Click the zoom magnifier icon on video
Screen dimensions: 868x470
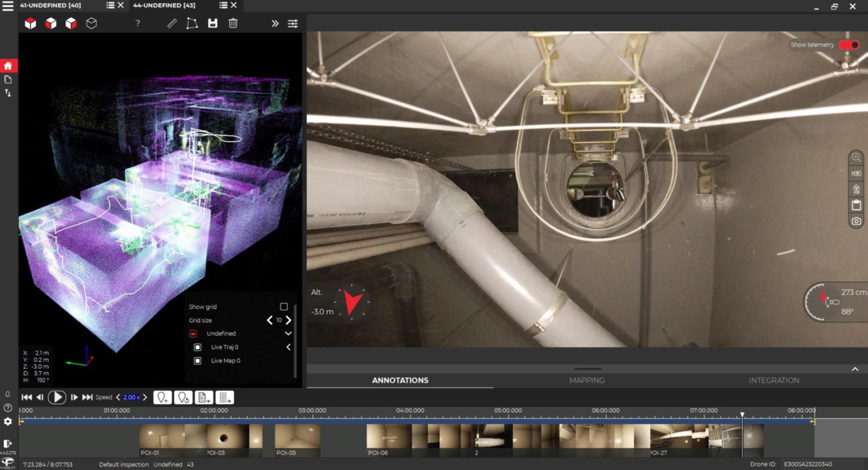pos(856,157)
